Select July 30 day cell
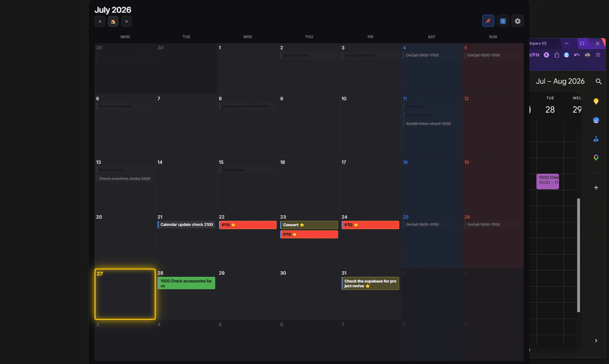 point(309,294)
